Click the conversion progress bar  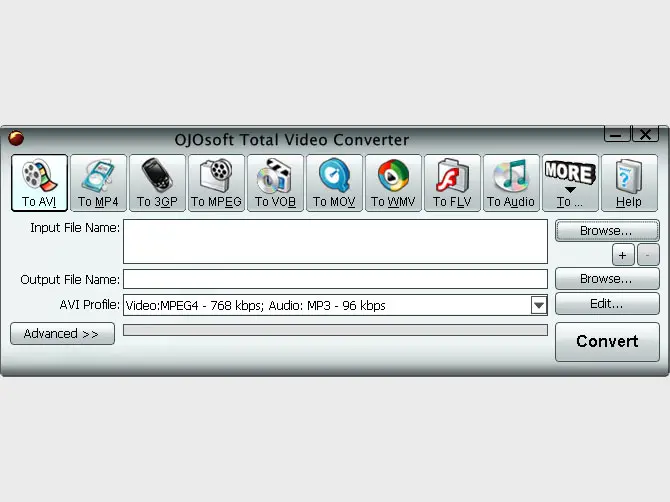tap(335, 330)
